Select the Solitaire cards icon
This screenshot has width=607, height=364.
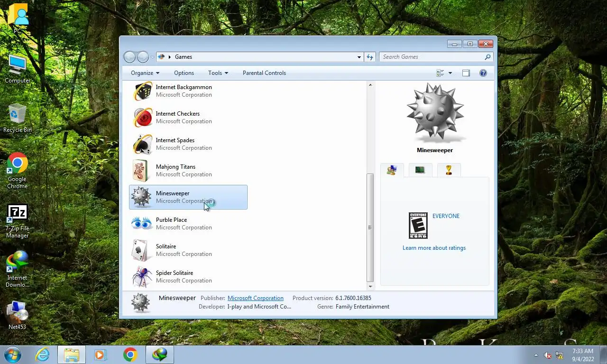pos(140,250)
